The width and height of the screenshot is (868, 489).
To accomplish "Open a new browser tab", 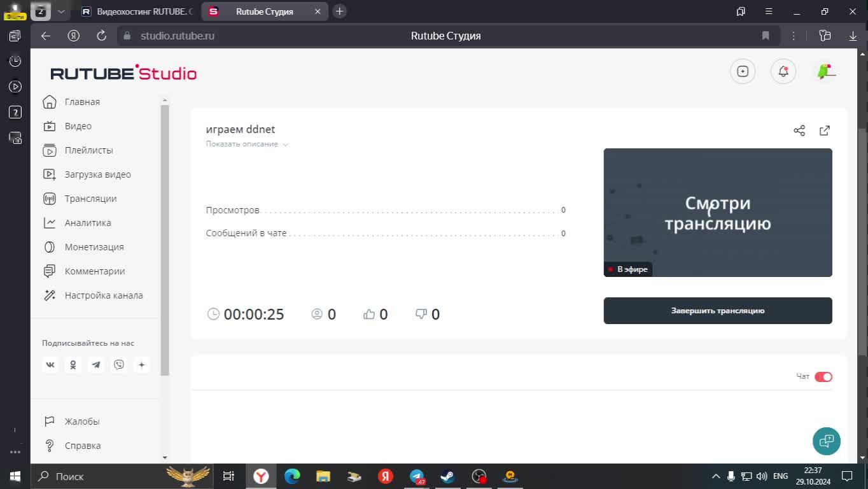I will pos(340,11).
